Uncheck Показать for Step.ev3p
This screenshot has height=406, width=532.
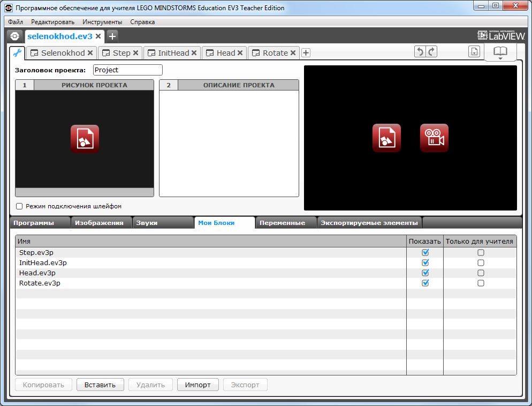point(425,253)
